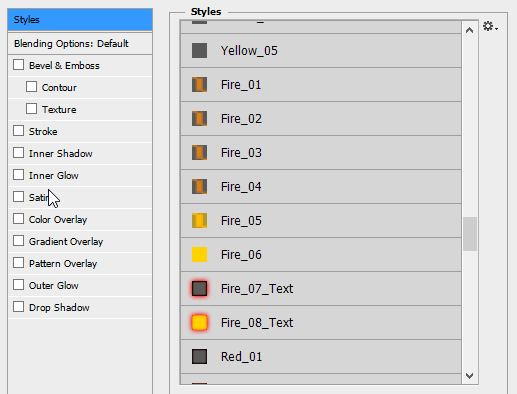Enable the Gradient Overlay checkbox
This screenshot has height=394, width=517.
tap(18, 241)
